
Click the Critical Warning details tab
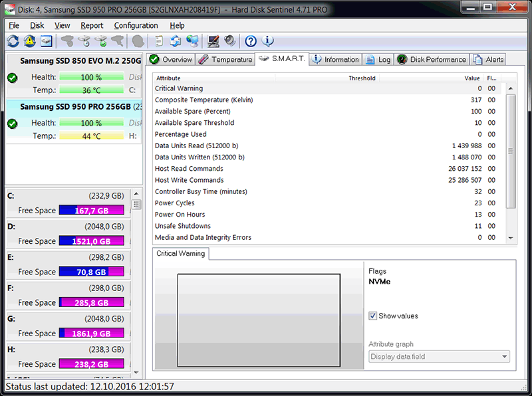pyautogui.click(x=181, y=254)
